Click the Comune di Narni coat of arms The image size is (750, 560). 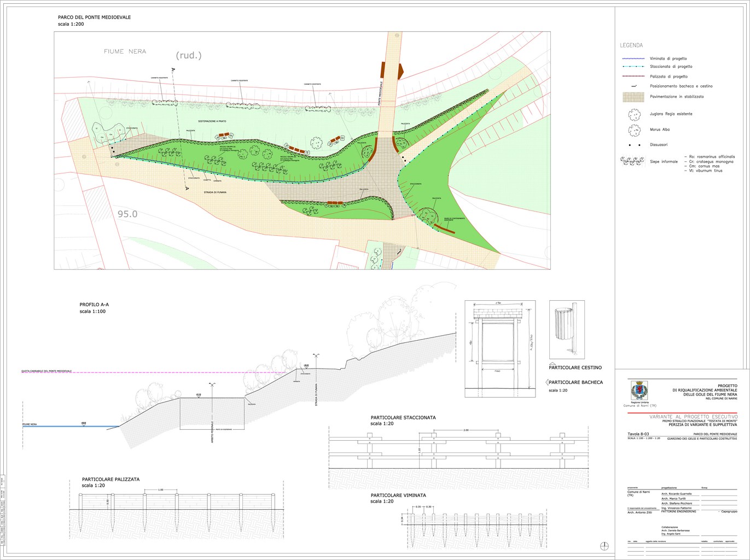639,390
